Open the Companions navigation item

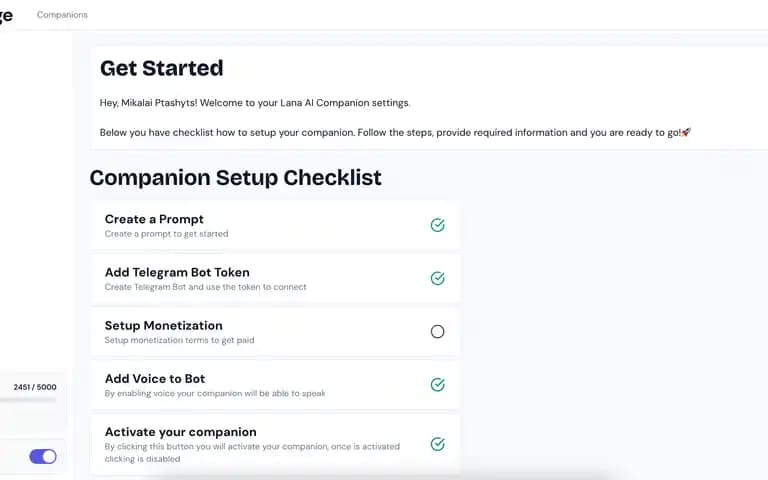coord(62,15)
